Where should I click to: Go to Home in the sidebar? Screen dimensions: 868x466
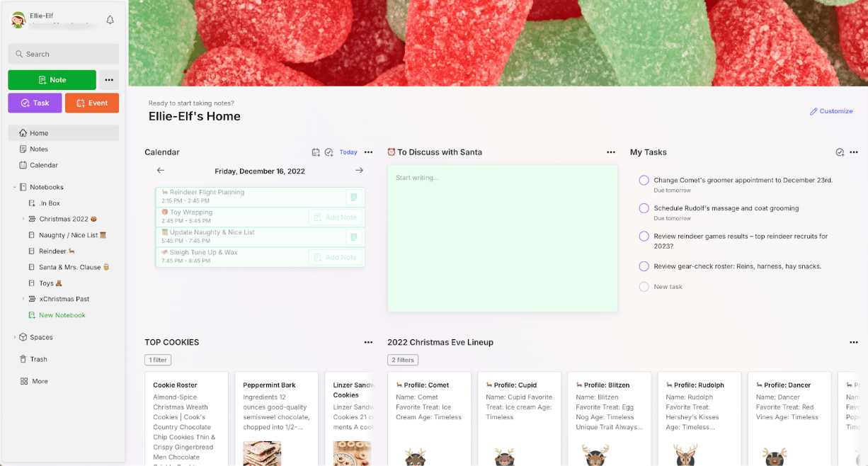(x=38, y=132)
